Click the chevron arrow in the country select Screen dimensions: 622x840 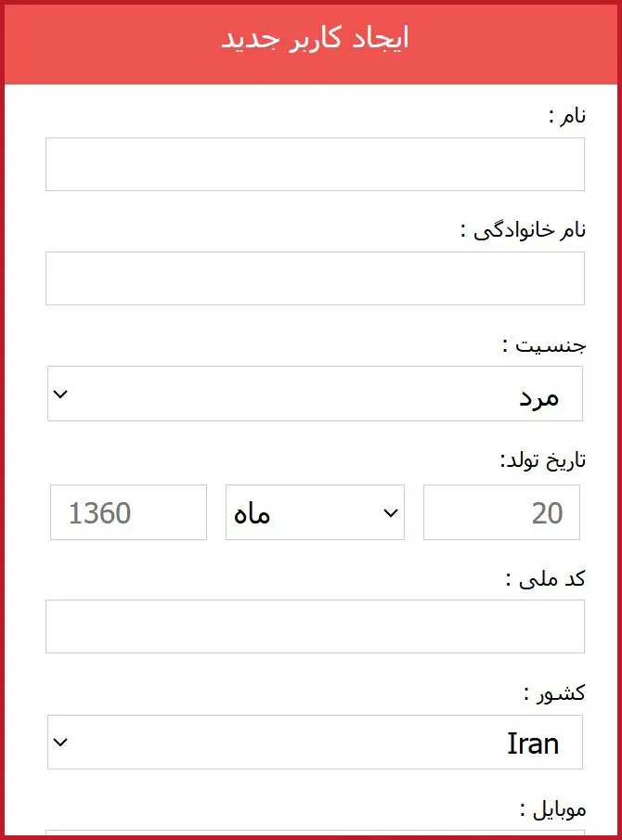[x=61, y=743]
